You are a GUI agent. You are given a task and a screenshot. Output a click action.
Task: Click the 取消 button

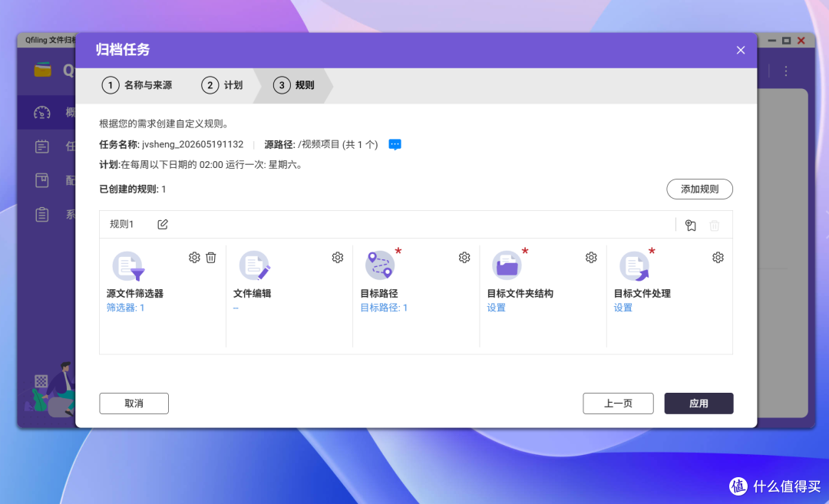click(134, 404)
